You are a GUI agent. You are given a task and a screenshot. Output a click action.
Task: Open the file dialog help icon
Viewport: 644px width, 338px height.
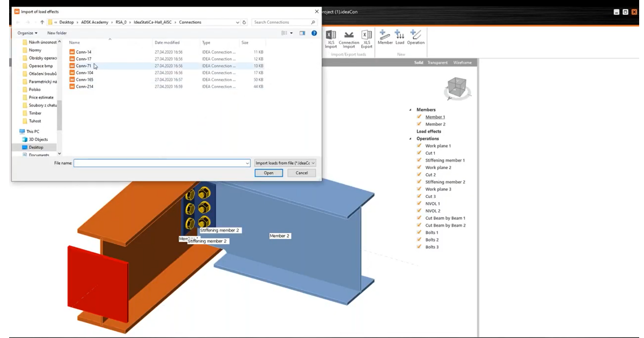[314, 33]
